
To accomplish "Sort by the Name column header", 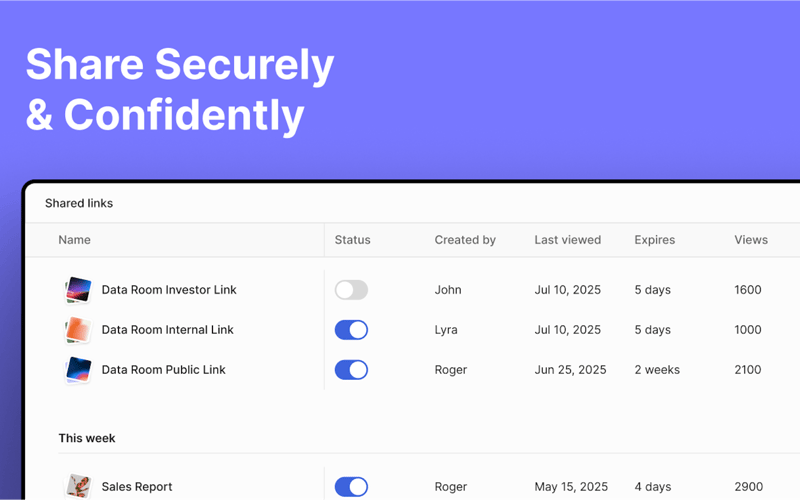I will point(74,240).
